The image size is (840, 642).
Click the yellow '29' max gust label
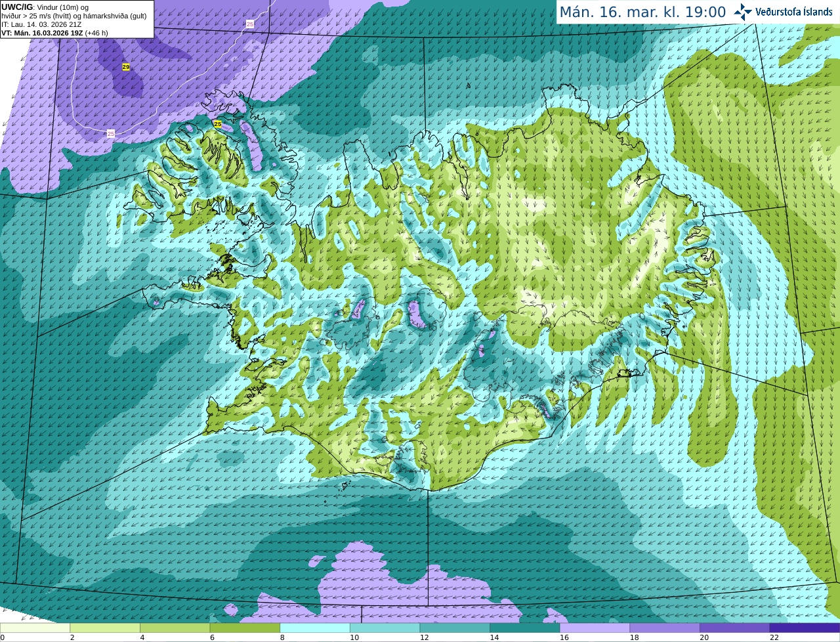click(126, 67)
